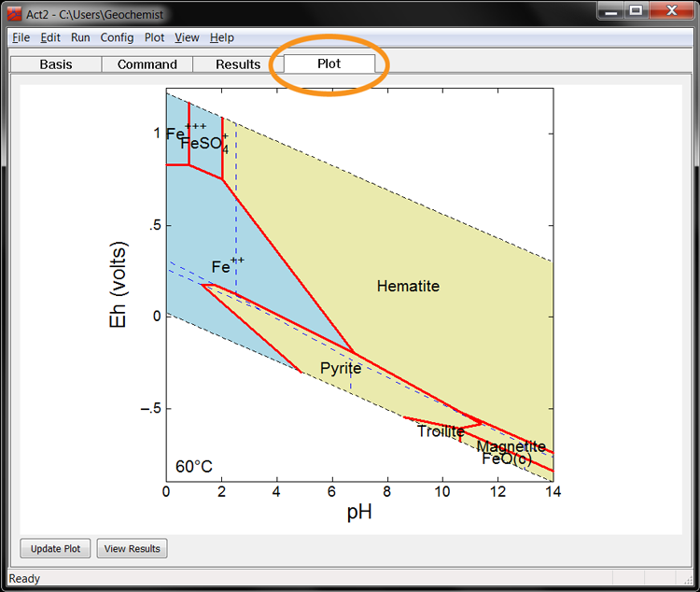Click the Hematite label in the diagram

tap(408, 286)
